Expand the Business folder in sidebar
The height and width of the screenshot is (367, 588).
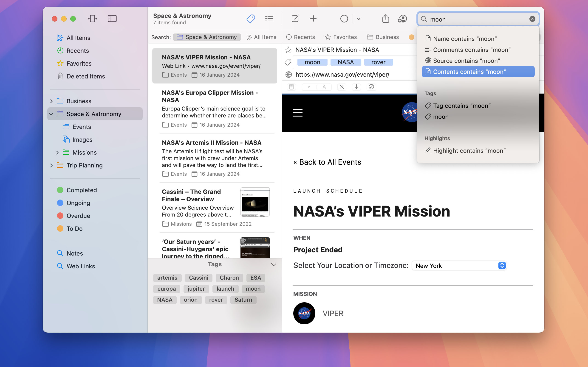(51, 101)
